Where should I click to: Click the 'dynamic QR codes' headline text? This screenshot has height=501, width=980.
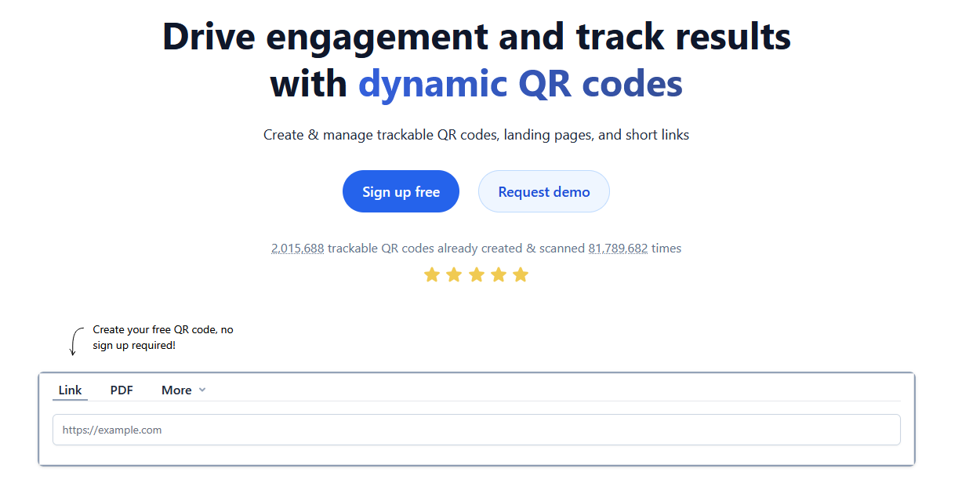521,84
